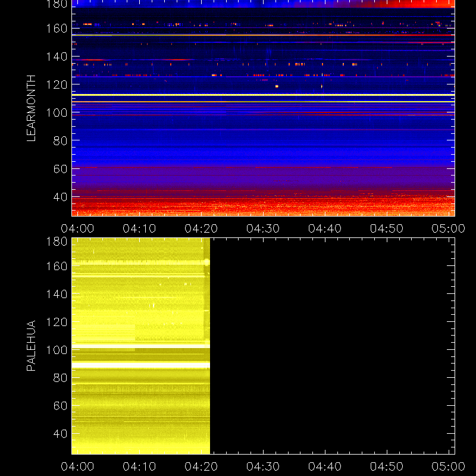Select the 140 frequency label on the Learmonth plot
The image size is (476, 476).
click(57, 57)
